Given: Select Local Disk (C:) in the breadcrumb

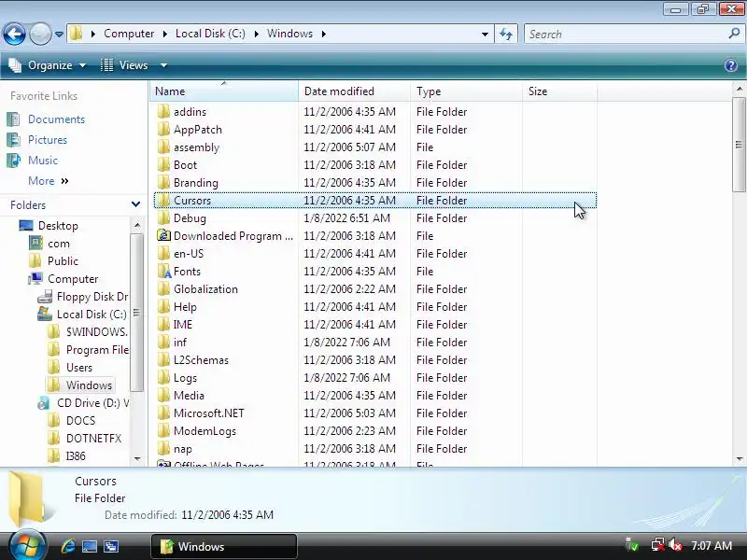Looking at the screenshot, I should pyautogui.click(x=210, y=34).
